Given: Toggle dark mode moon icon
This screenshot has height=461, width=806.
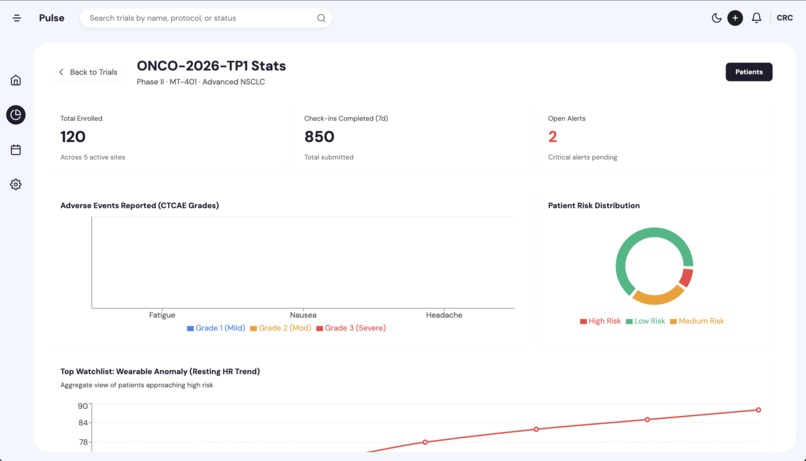Looking at the screenshot, I should point(716,18).
